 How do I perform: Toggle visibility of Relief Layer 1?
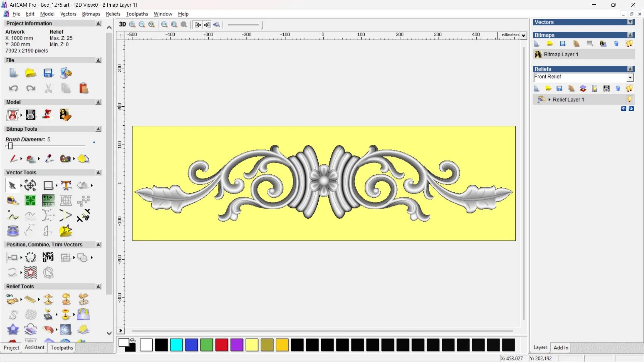pyautogui.click(x=629, y=100)
